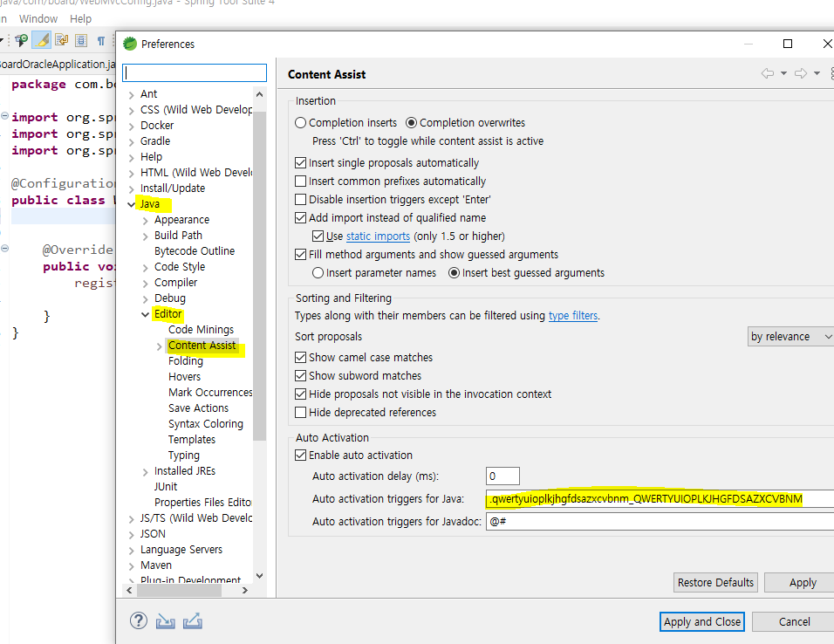The image size is (834, 644).
Task: Open back history dropdown arrow
Action: [x=783, y=73]
